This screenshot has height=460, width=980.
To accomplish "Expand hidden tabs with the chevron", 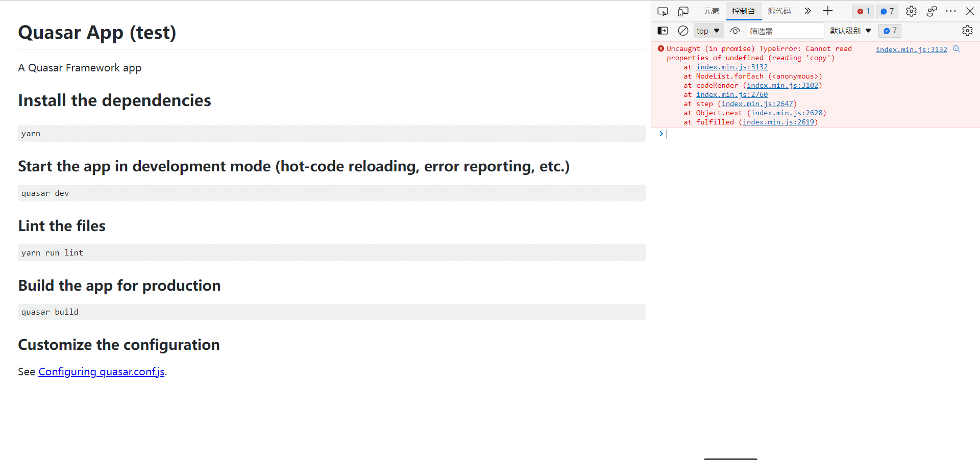I will (807, 11).
